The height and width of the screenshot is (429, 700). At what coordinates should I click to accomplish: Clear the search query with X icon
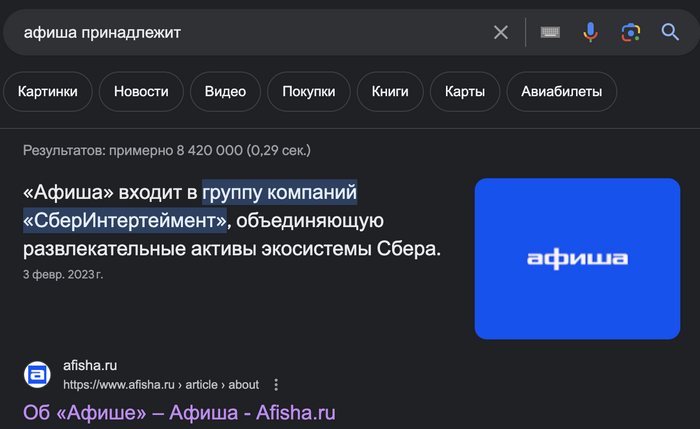point(501,33)
